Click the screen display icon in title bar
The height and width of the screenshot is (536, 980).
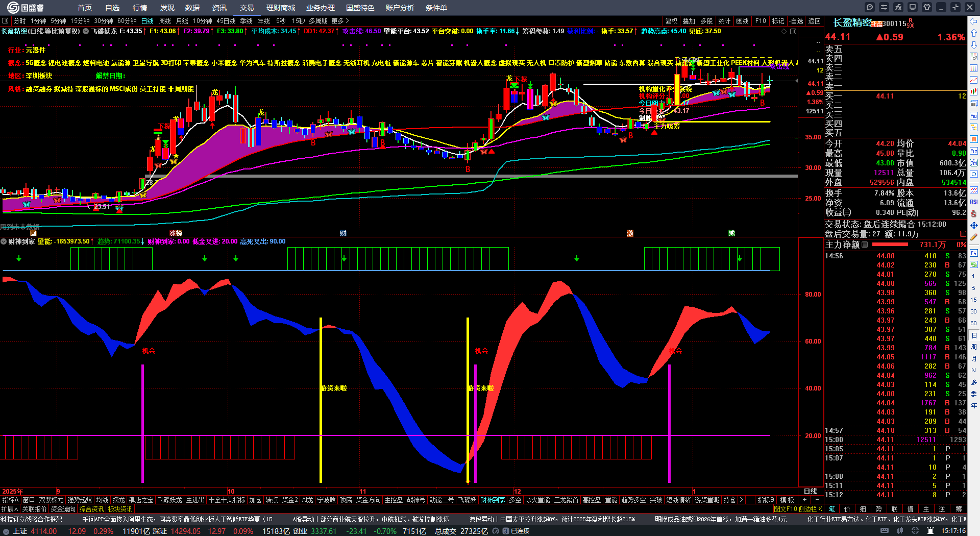[x=913, y=7]
